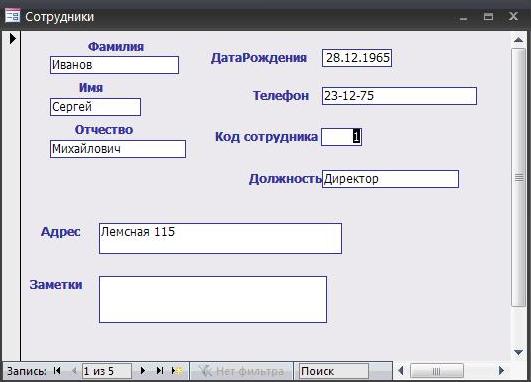Click the Код сотрудника label
Image resolution: width=531 pixels, height=382 pixels.
(266, 137)
